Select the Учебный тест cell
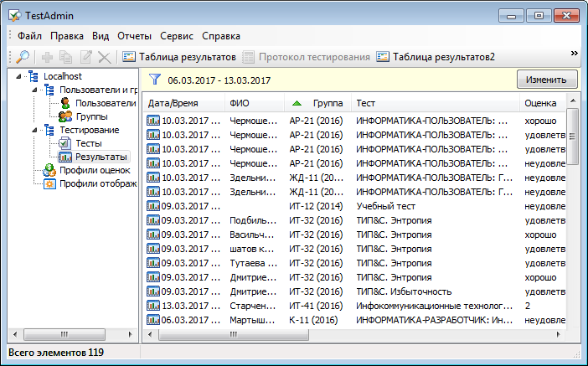 [x=386, y=206]
